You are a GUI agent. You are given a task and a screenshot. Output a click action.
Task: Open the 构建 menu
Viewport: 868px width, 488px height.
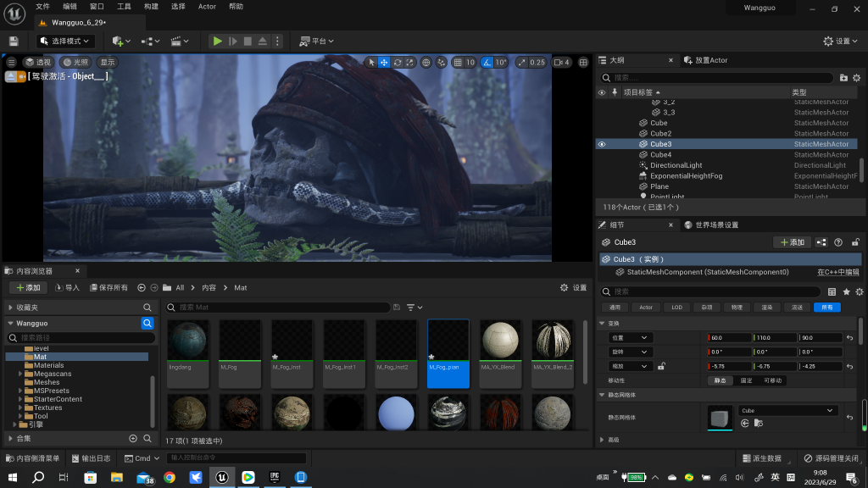pyautogui.click(x=151, y=7)
